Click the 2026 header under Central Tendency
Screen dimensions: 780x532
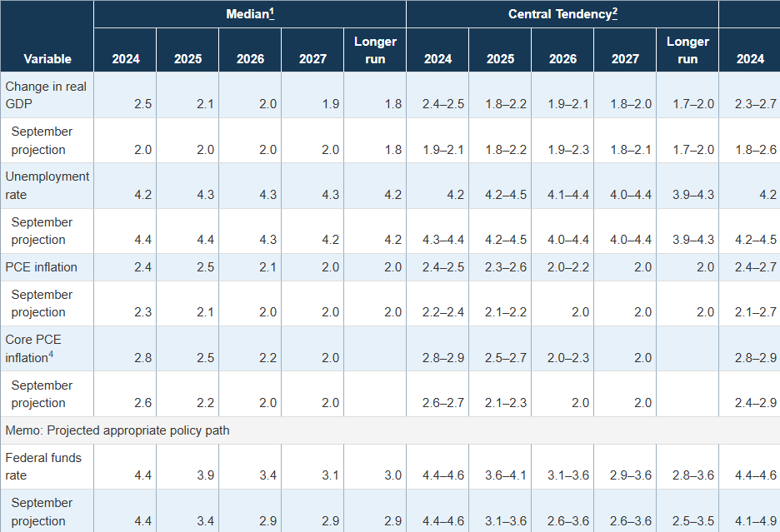coord(562,59)
